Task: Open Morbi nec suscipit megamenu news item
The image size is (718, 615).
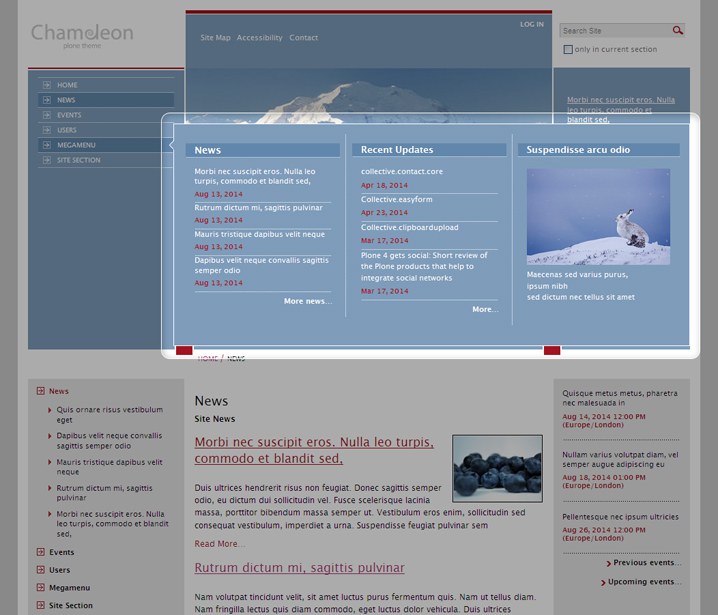Action: coord(255,176)
